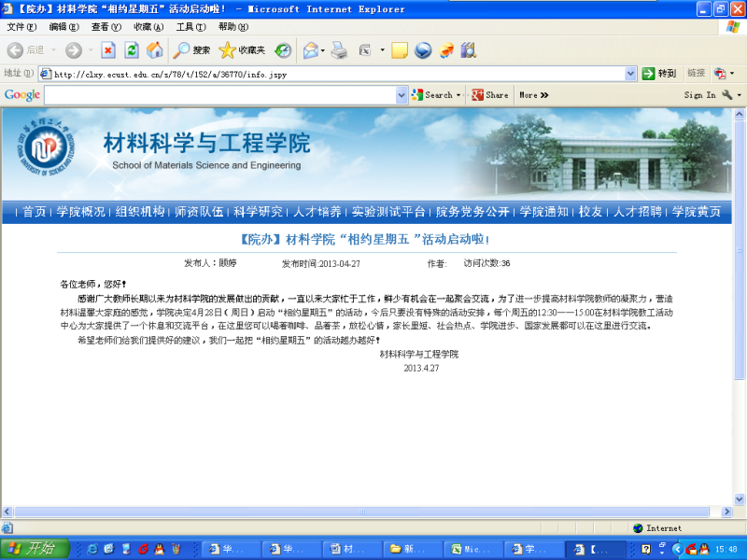Screen dimensions: 747x560
Task: Expand the address bar URL dropdown
Action: point(631,73)
